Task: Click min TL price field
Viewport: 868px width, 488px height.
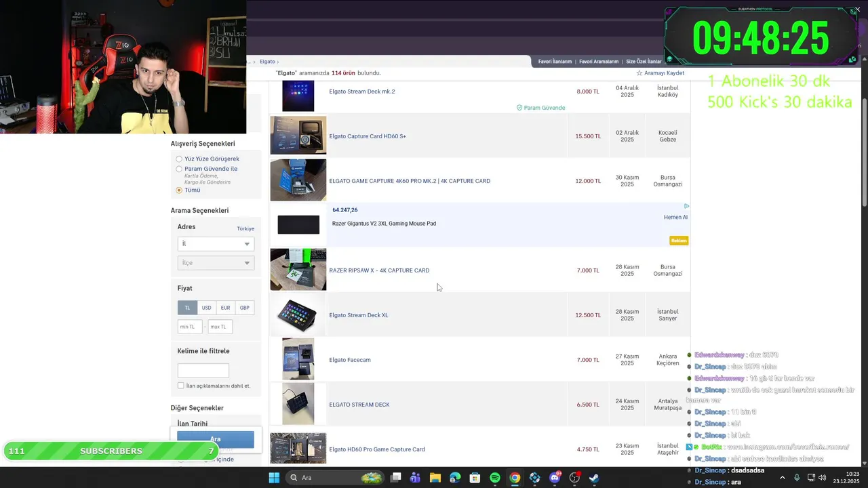Action: click(190, 327)
